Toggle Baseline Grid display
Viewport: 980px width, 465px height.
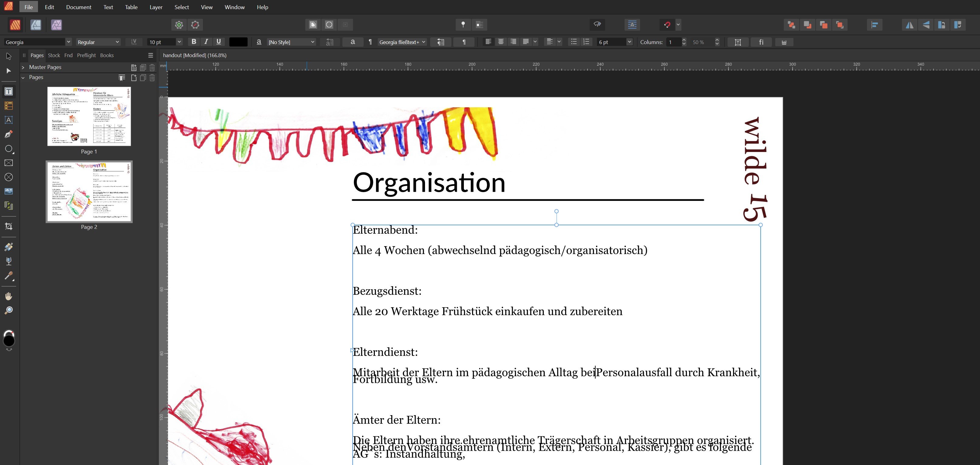coord(632,25)
